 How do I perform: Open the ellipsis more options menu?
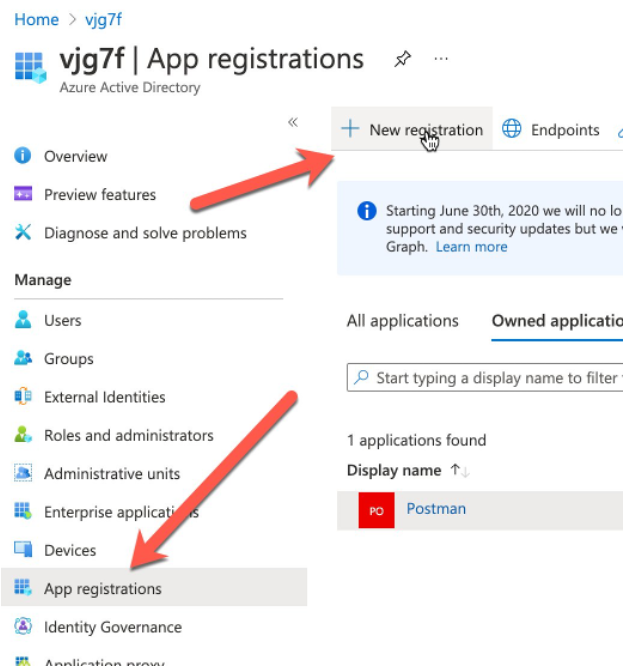441,59
